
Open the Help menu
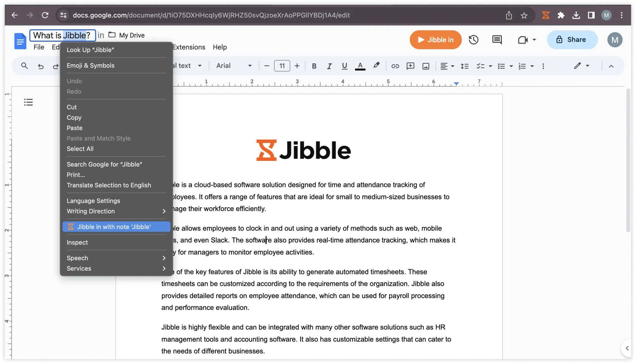pos(220,47)
